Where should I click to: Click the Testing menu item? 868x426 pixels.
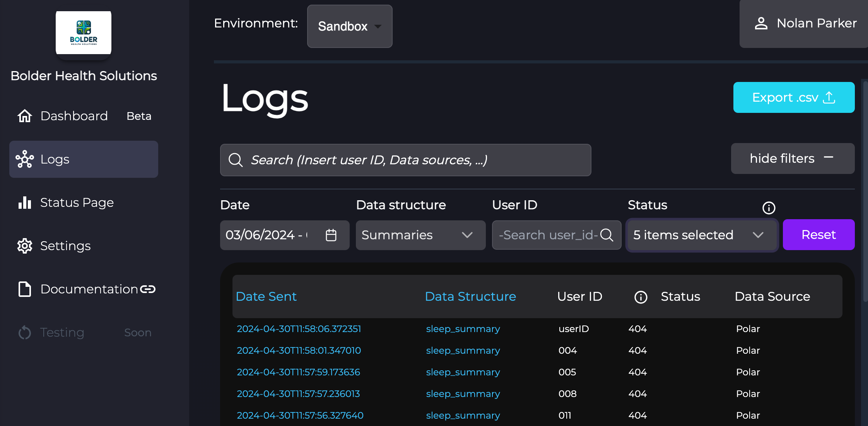84,332
